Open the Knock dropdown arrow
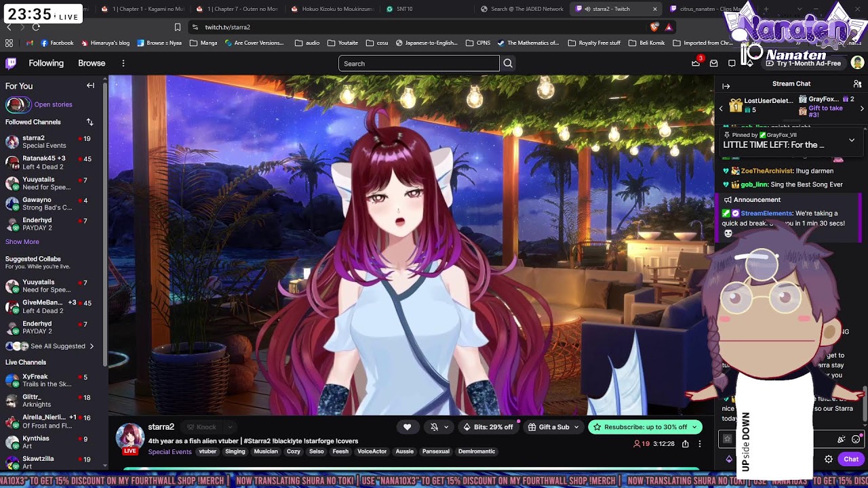Screen dimensions: 868x488 coord(230,427)
